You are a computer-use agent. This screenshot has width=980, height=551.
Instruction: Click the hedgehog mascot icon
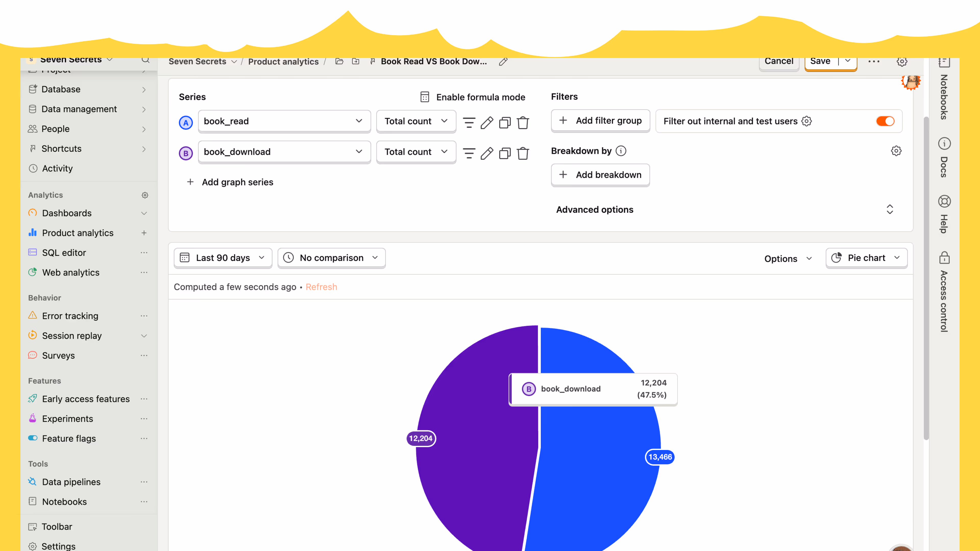point(911,81)
